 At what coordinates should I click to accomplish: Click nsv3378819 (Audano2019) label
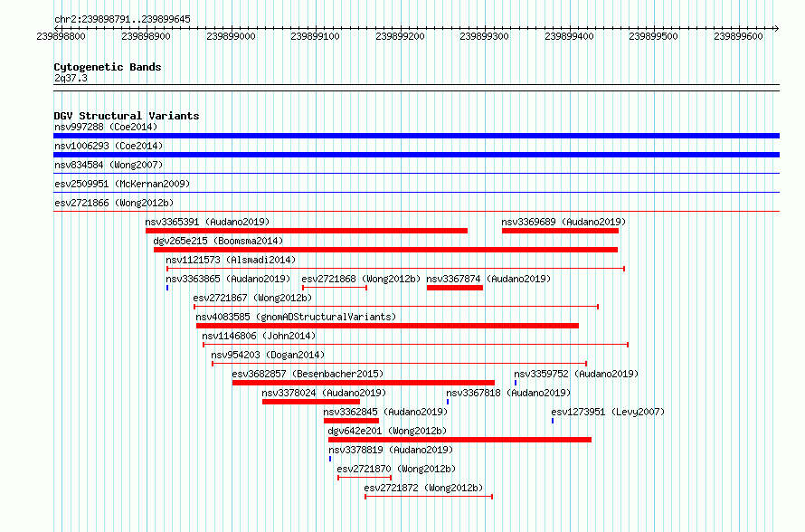pyautogui.click(x=391, y=450)
